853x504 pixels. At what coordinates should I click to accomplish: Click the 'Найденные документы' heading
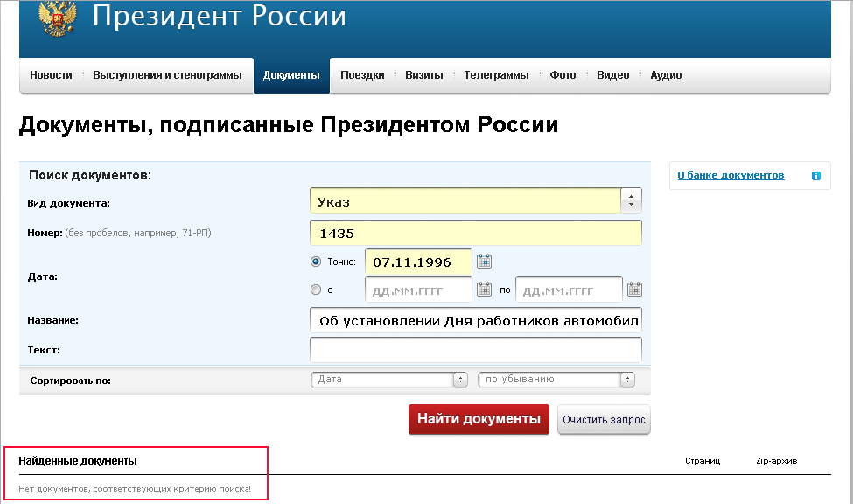point(78,461)
